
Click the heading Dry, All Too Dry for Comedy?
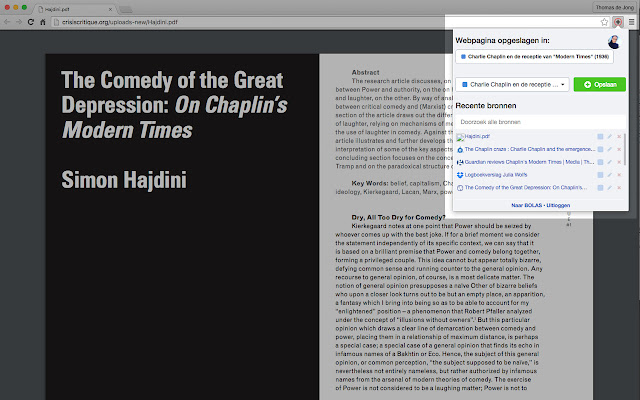click(398, 218)
